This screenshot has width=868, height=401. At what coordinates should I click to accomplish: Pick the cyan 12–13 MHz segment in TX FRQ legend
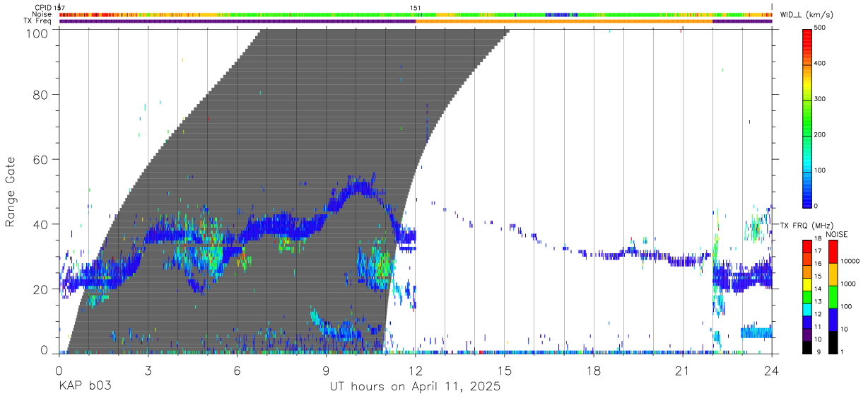tap(808, 309)
